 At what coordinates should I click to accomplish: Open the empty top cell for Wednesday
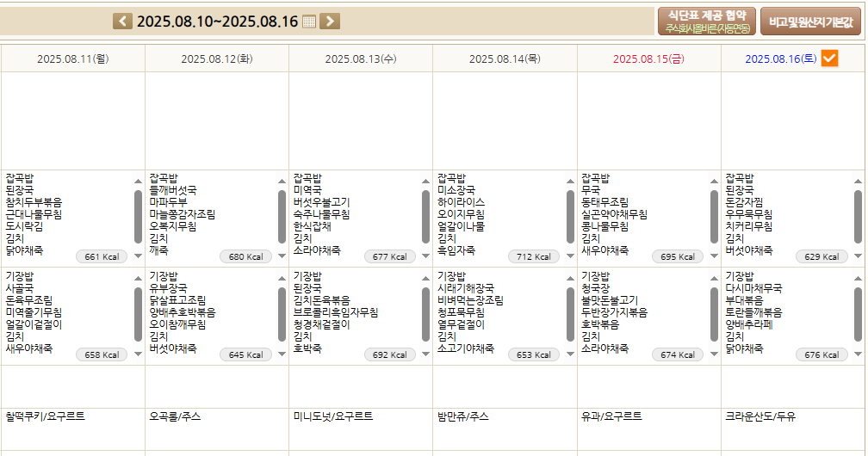[361, 120]
